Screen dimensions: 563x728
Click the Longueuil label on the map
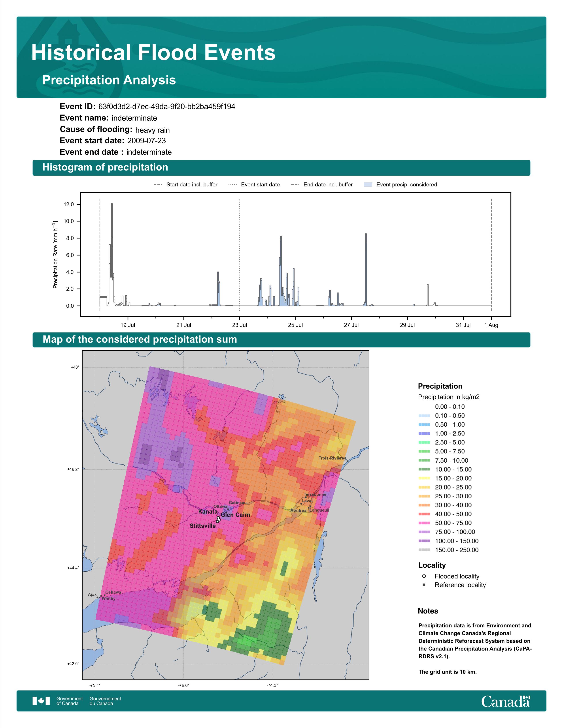319,510
